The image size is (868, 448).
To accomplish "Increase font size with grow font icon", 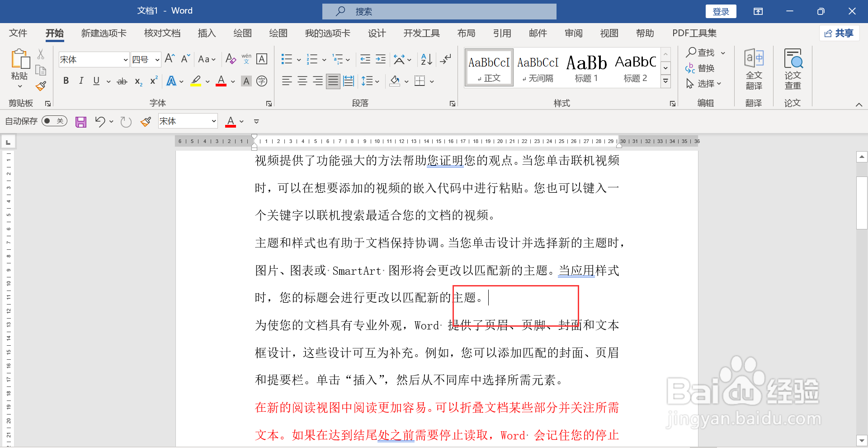I will (x=170, y=59).
